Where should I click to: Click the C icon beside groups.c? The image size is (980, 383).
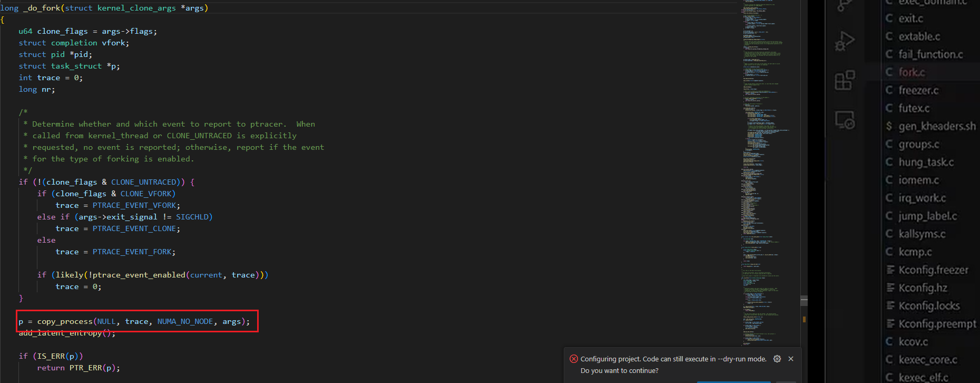[889, 144]
